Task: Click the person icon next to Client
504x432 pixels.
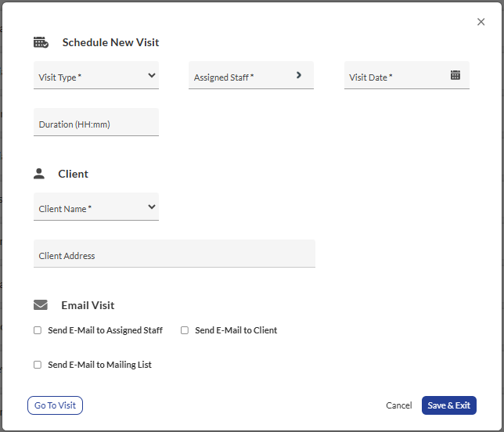Action: [x=39, y=174]
